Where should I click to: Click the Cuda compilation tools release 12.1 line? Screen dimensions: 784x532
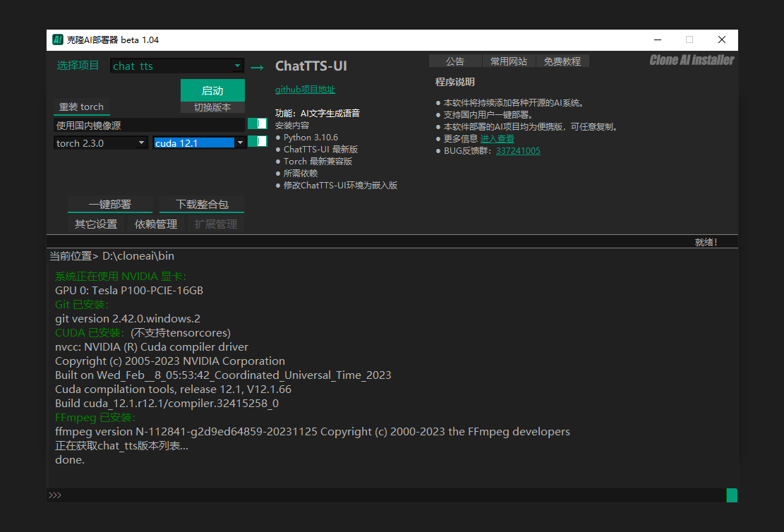click(x=173, y=389)
